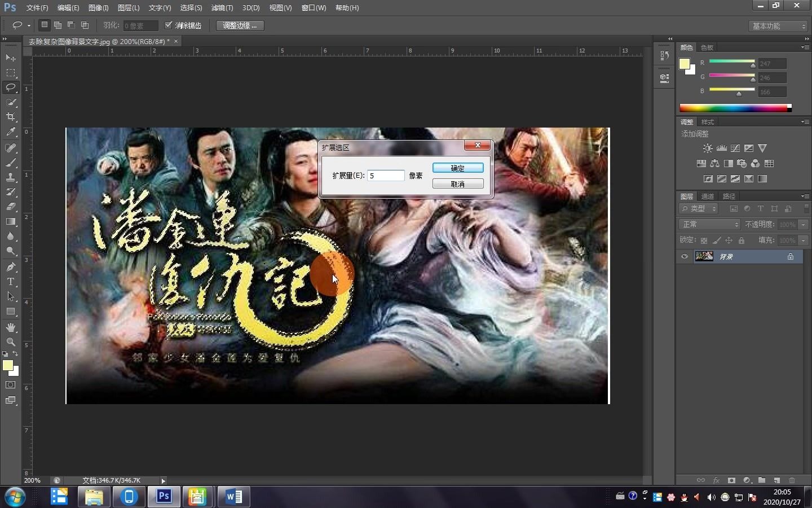Click the 调整边缘 button
Viewport: 812px width, 508px height.
(240, 25)
